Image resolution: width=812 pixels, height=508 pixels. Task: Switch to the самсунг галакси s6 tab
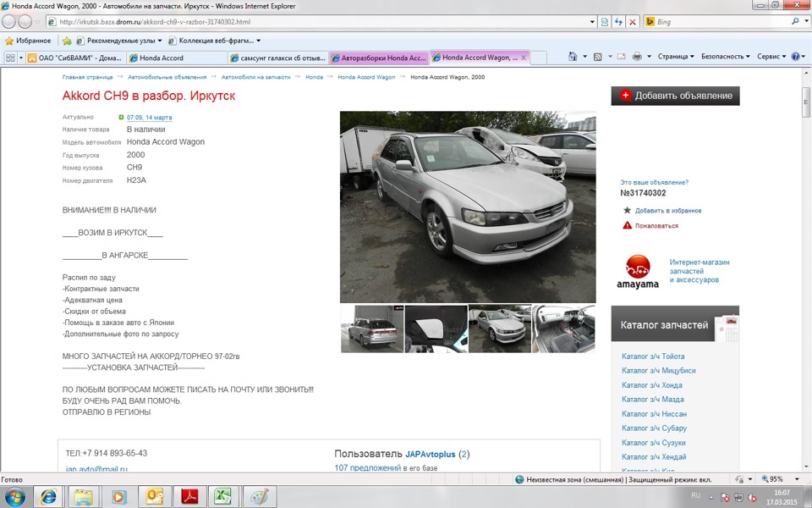[277, 58]
